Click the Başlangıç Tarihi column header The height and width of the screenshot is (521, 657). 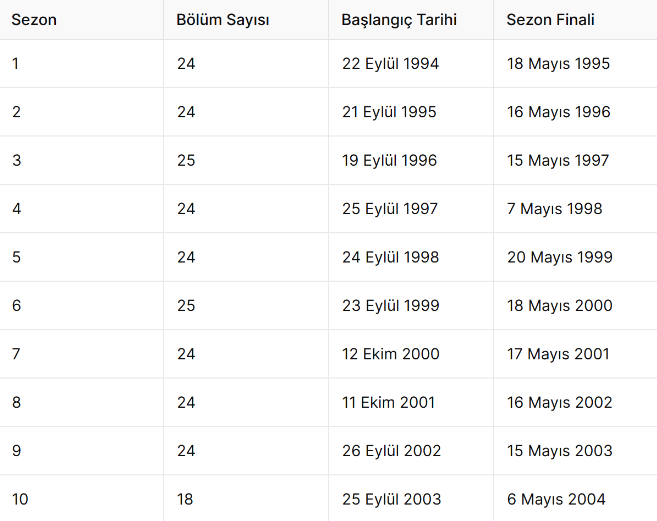click(x=399, y=20)
